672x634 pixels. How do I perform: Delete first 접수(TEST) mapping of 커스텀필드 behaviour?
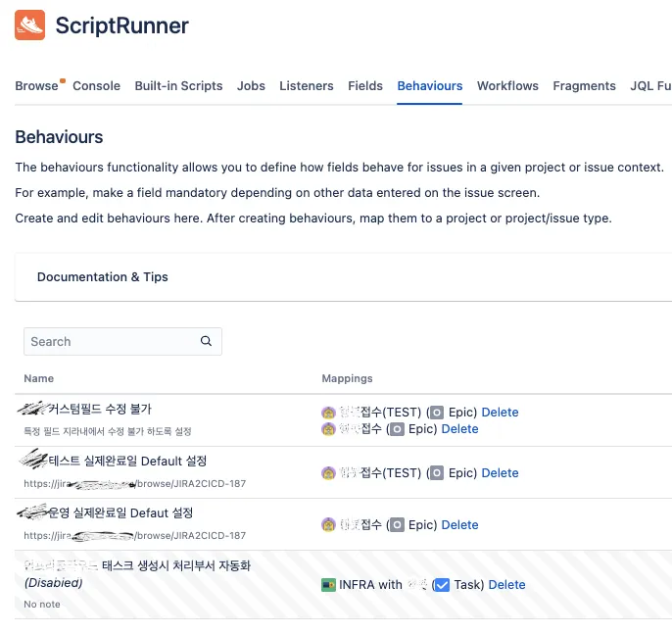(x=501, y=413)
